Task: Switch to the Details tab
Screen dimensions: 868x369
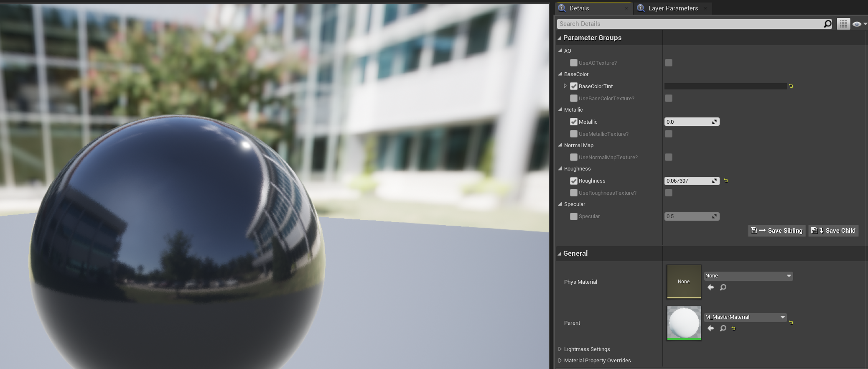Action: pyautogui.click(x=594, y=8)
